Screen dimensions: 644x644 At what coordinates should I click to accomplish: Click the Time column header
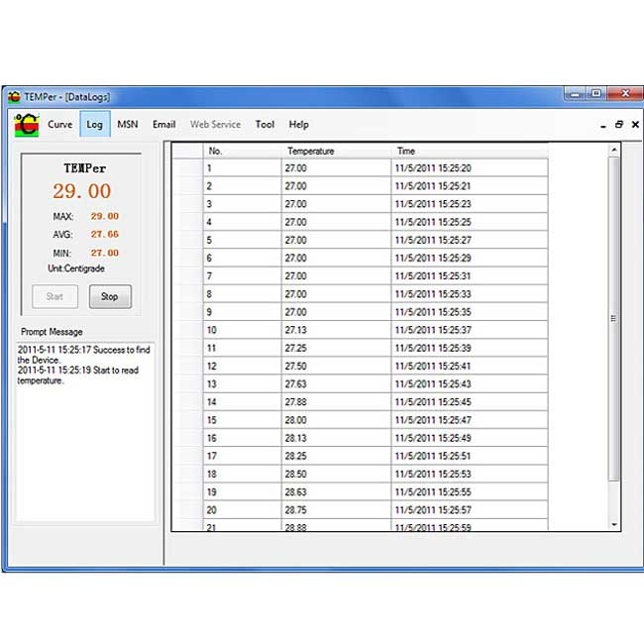[x=406, y=152]
